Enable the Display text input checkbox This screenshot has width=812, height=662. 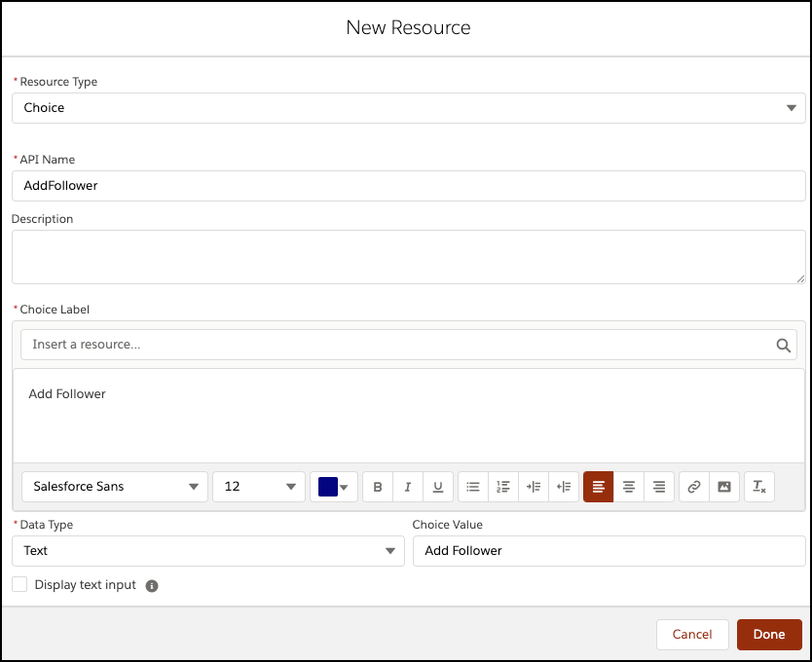[19, 583]
